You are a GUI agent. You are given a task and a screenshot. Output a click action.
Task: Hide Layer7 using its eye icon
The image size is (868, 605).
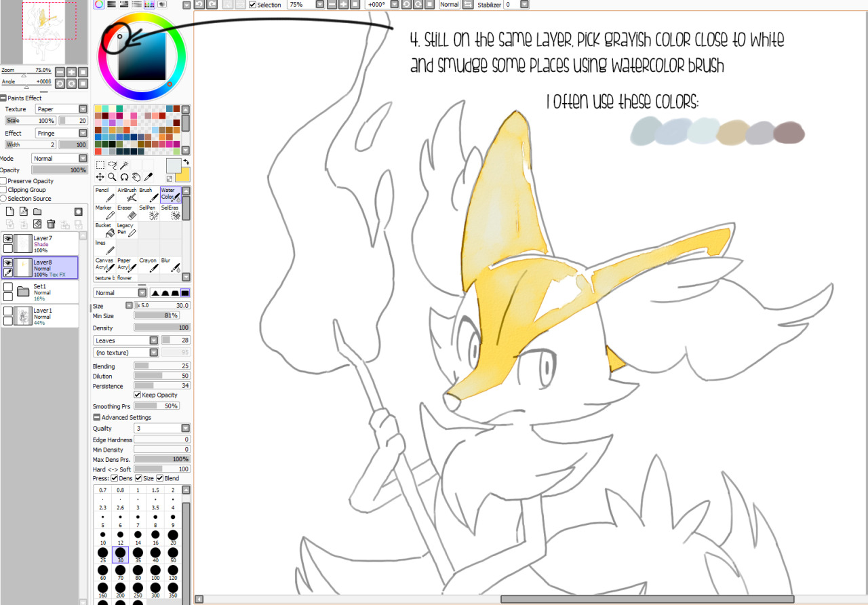8,239
